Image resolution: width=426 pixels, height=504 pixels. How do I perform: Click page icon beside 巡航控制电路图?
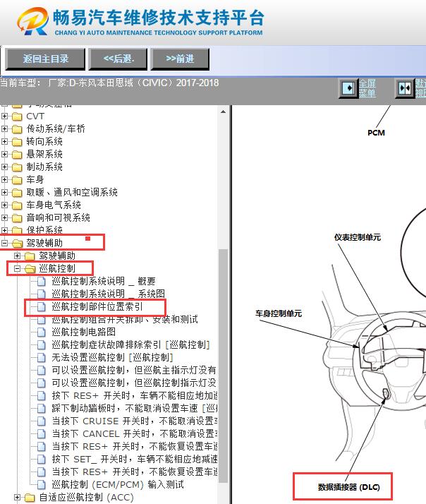click(x=42, y=332)
